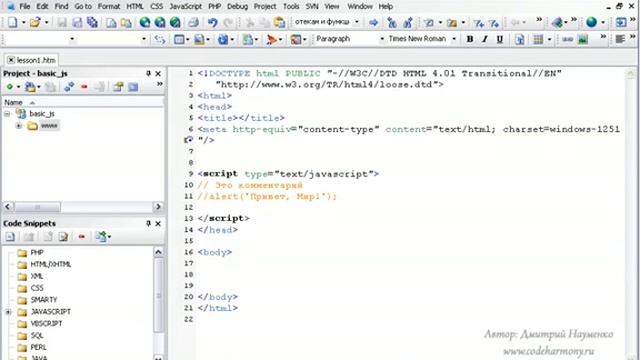Click line 9 script tag in editor

(x=288, y=174)
